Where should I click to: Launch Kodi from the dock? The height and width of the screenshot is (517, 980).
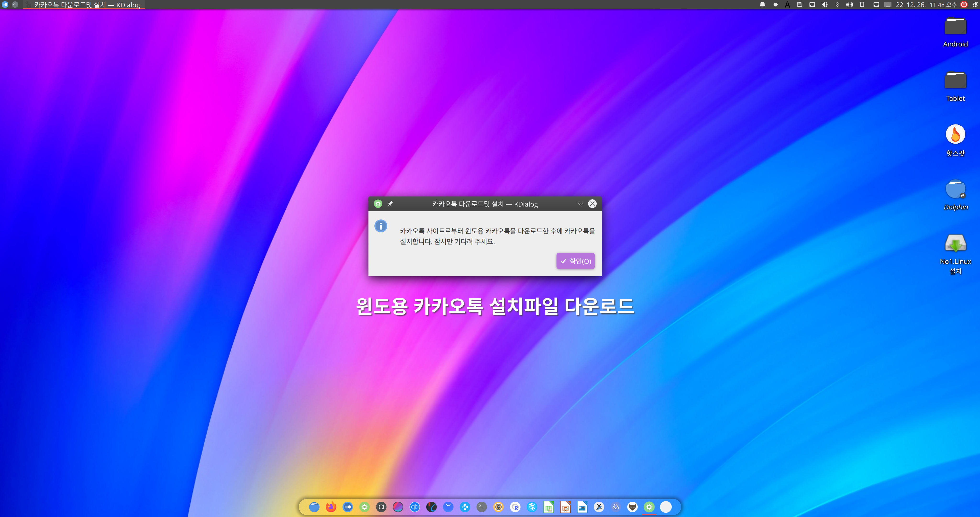click(x=465, y=507)
